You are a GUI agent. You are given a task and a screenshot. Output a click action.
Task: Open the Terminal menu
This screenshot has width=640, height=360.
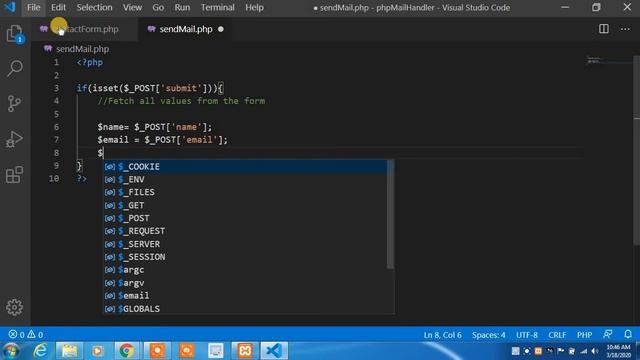218,7
